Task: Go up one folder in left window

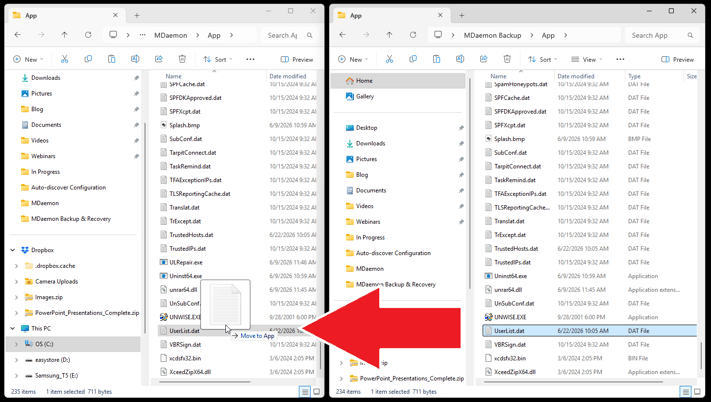Action: click(64, 35)
